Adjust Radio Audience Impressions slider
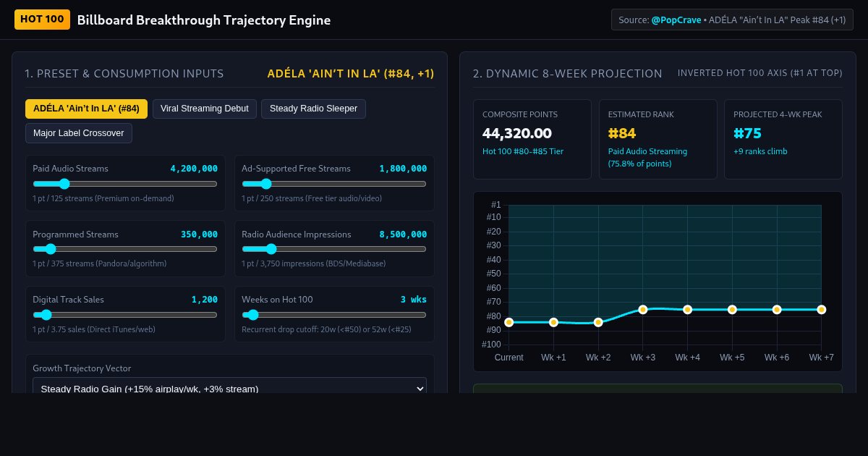The width and height of the screenshot is (868, 456). 334,249
